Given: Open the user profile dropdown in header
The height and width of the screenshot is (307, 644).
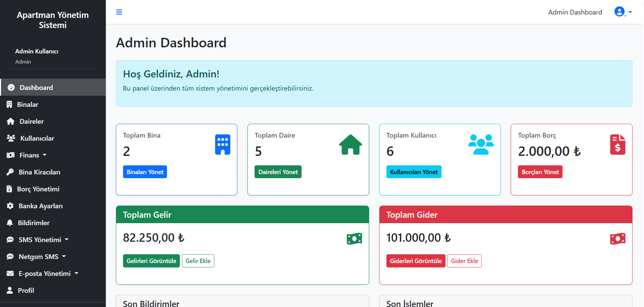Looking at the screenshot, I should (x=622, y=12).
